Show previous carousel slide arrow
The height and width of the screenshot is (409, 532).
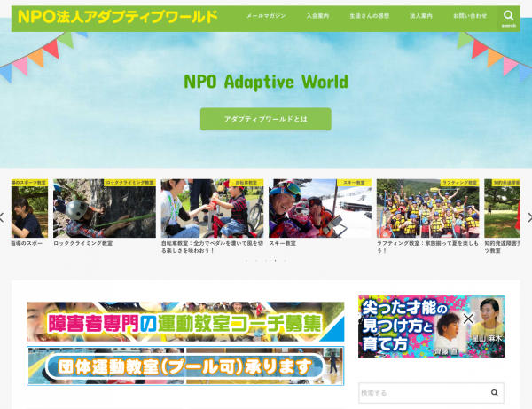point(2,217)
